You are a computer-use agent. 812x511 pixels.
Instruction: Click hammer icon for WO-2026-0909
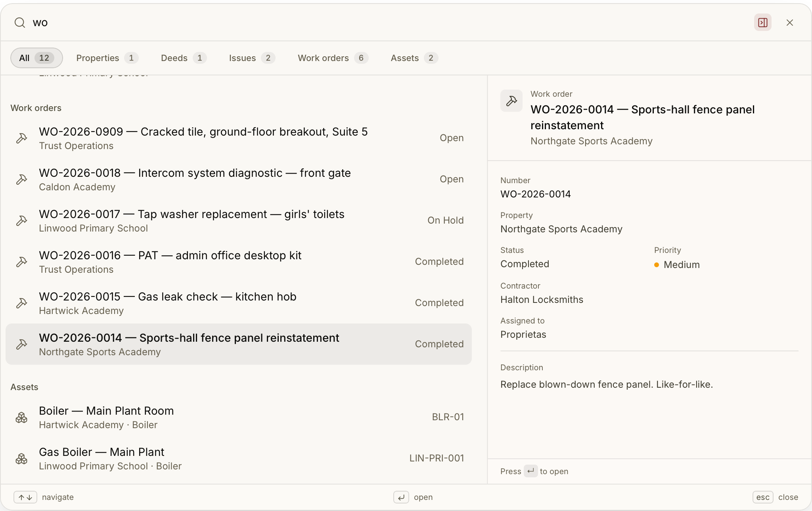[21, 138]
